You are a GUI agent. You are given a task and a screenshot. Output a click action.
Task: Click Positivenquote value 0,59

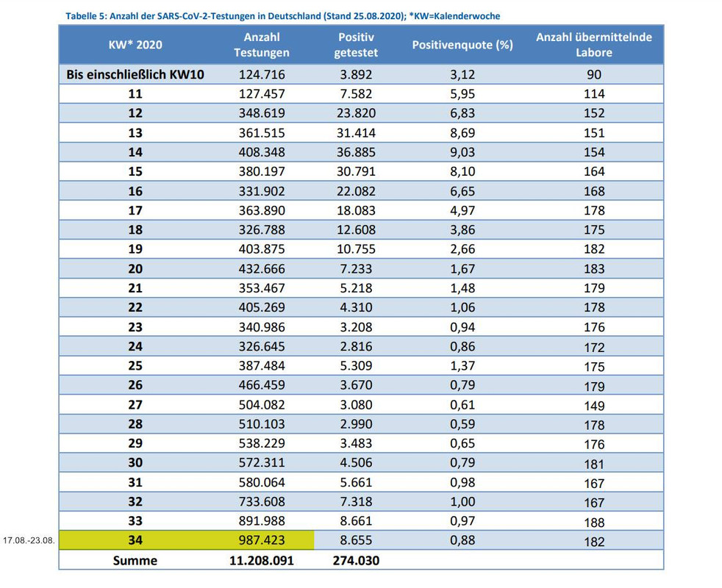tap(462, 425)
